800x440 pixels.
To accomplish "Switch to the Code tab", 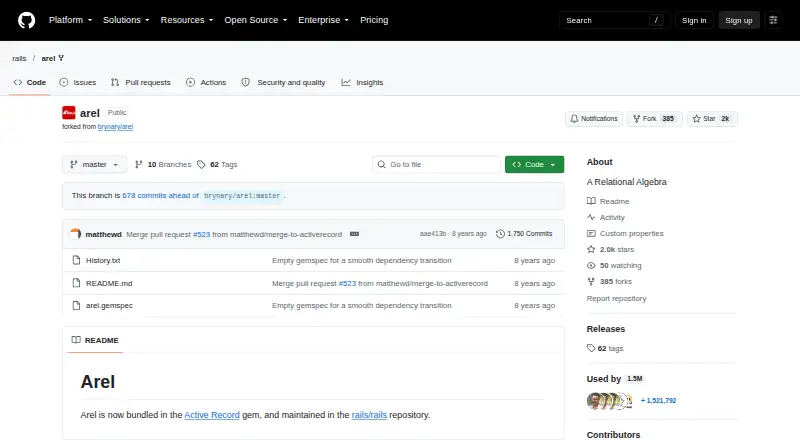I will point(30,82).
